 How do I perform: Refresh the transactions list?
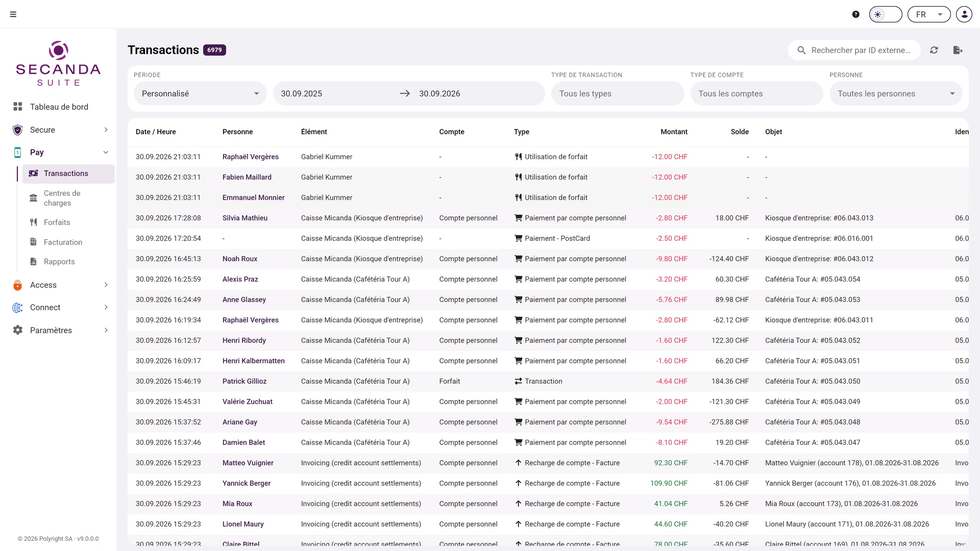click(x=934, y=50)
